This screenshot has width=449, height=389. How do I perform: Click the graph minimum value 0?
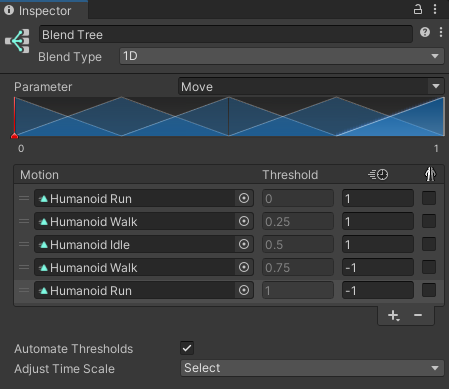[21, 148]
